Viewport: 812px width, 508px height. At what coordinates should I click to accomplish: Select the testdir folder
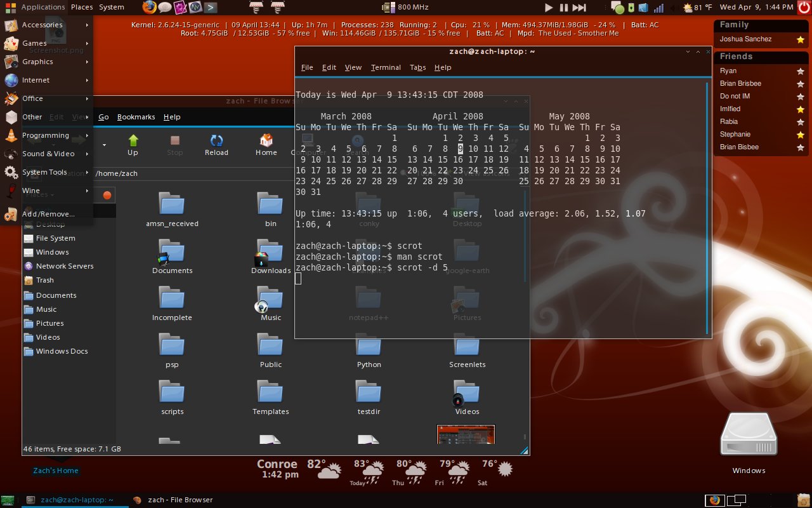coord(369,397)
